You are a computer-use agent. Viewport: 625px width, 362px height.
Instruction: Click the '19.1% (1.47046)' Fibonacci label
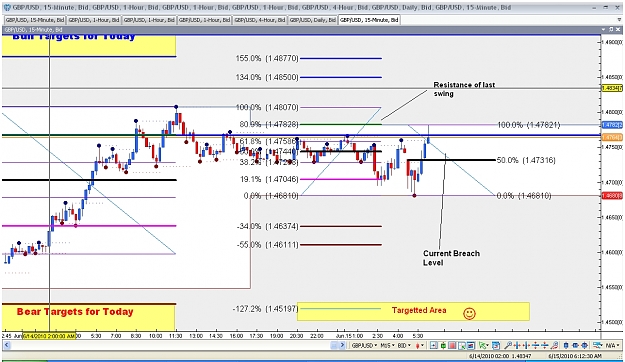click(269, 179)
